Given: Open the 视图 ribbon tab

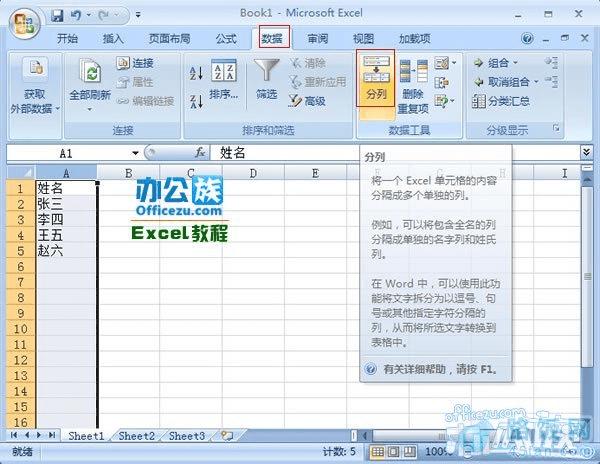Looking at the screenshot, I should [x=363, y=38].
